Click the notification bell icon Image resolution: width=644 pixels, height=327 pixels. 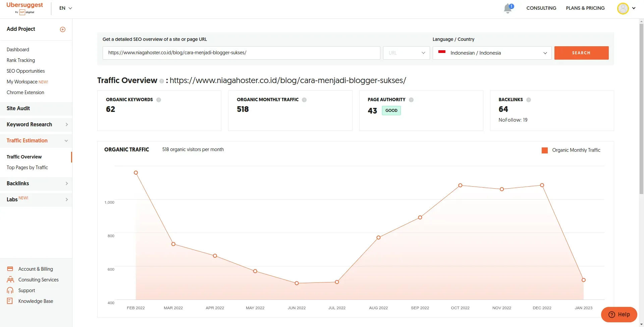point(508,9)
